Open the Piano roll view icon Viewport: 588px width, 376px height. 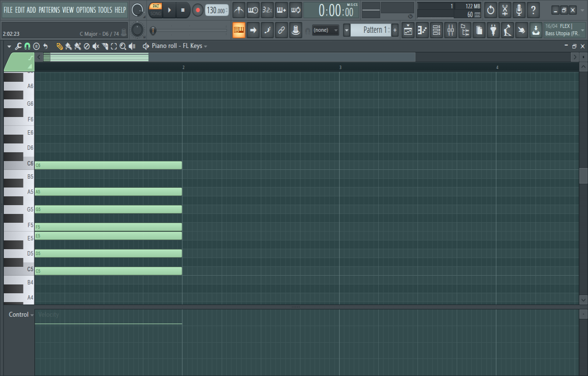click(422, 30)
